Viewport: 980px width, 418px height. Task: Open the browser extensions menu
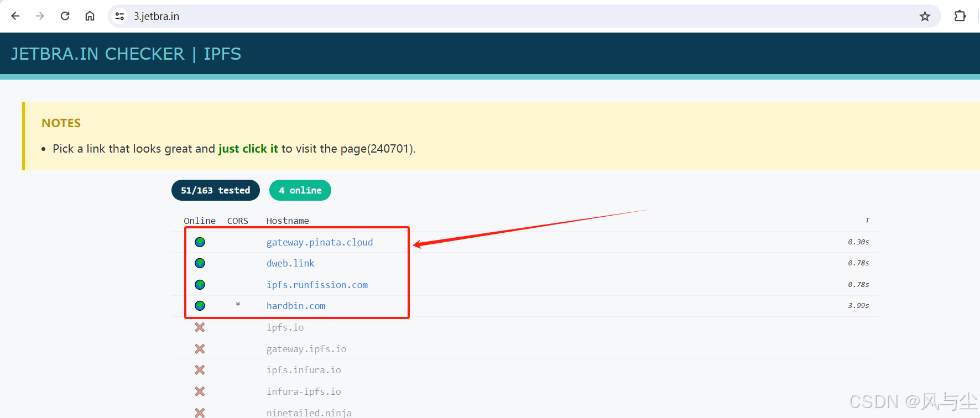tap(960, 16)
